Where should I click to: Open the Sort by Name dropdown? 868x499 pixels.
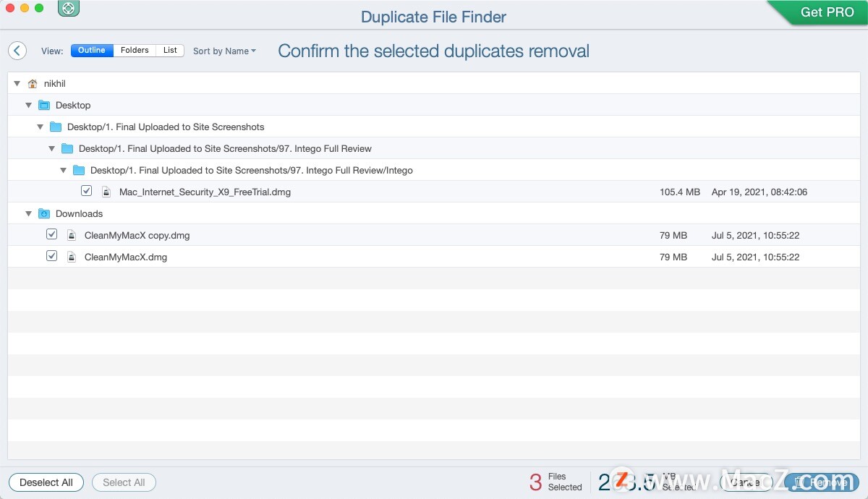(224, 51)
